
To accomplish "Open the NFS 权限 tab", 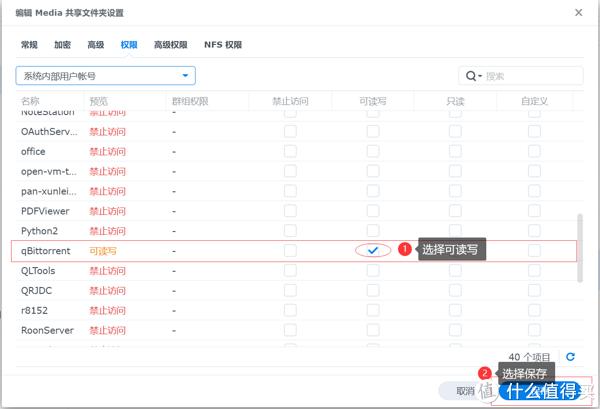I will [223, 45].
